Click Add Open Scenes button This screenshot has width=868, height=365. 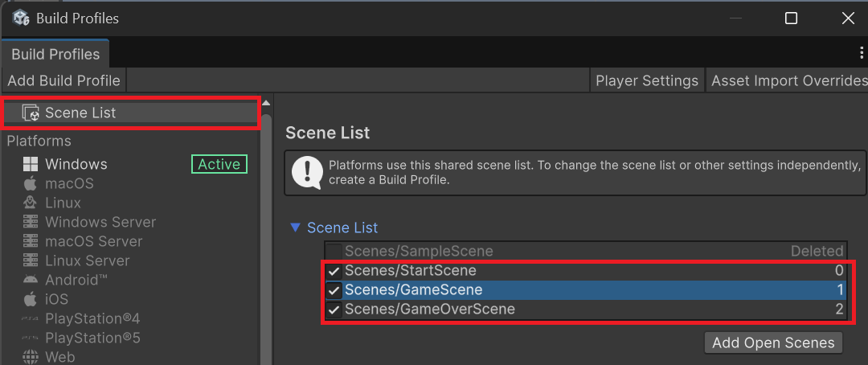click(x=773, y=342)
